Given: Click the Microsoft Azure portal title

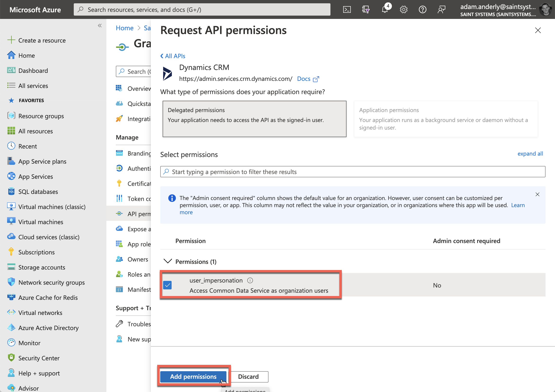Looking at the screenshot, I should click(x=35, y=9).
